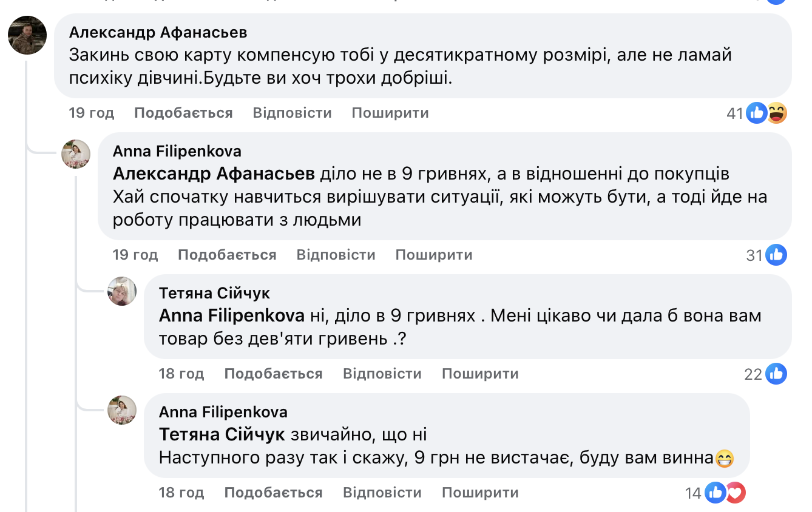The image size is (812, 512).
Task: Click the laughing reaction emoji on top comment
Action: (777, 113)
